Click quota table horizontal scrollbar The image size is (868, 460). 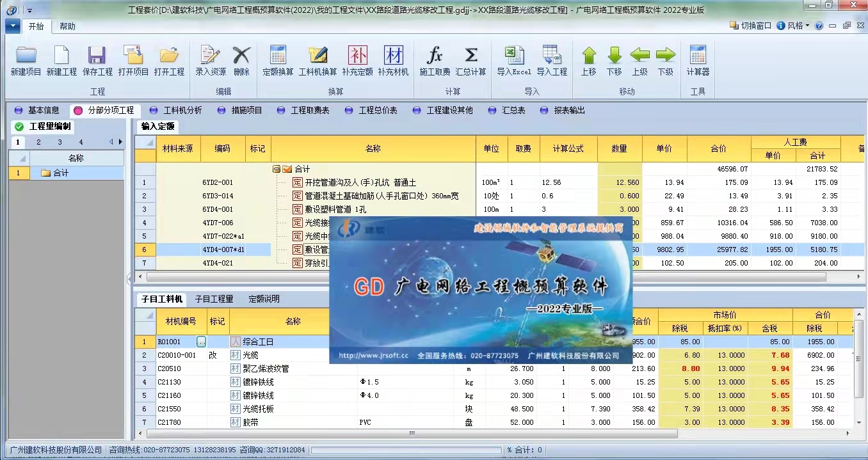(486, 277)
